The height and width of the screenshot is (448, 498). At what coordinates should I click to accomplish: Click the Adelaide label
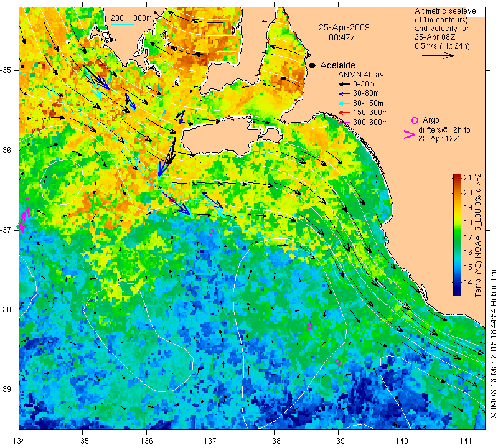pyautogui.click(x=337, y=65)
